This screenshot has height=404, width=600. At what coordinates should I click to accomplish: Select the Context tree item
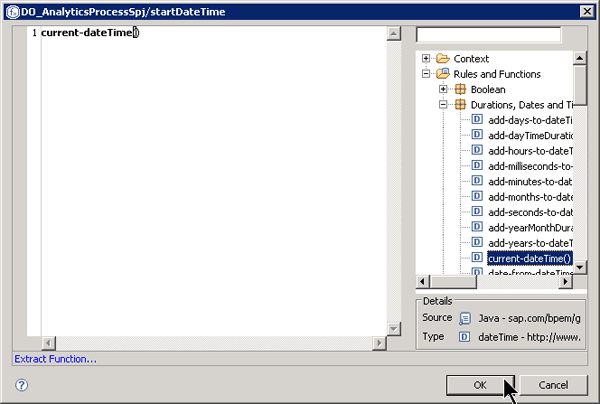point(471,59)
